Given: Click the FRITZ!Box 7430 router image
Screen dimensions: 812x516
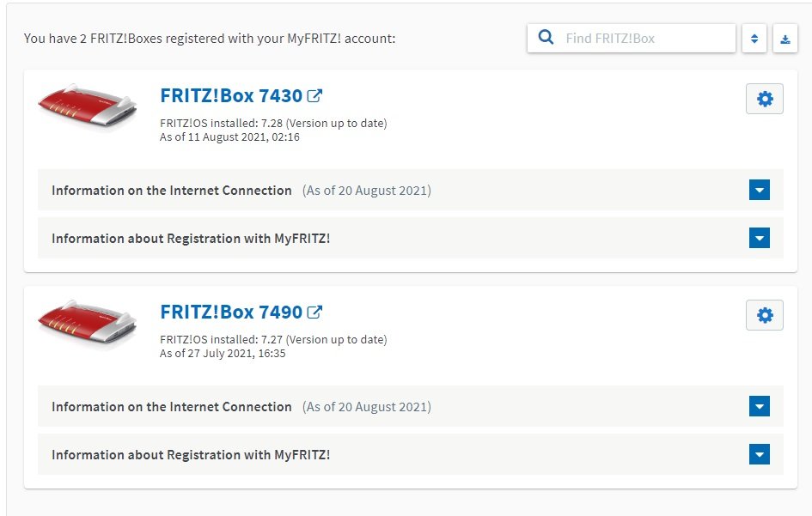Looking at the screenshot, I should coord(88,105).
